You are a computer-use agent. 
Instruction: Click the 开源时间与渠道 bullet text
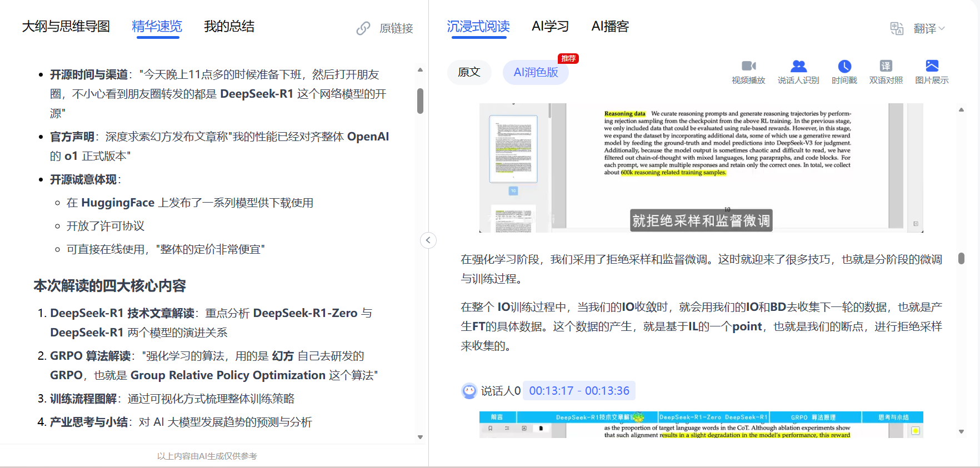(219, 94)
